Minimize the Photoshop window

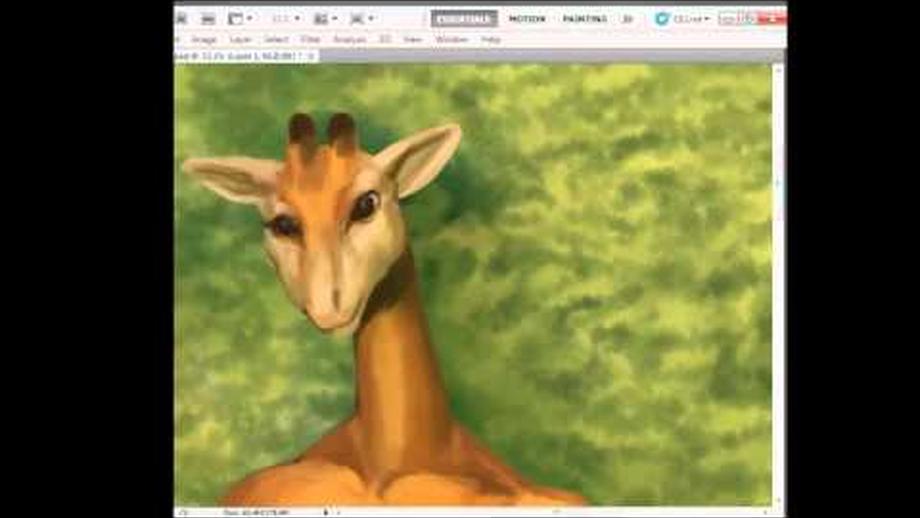coord(728,18)
